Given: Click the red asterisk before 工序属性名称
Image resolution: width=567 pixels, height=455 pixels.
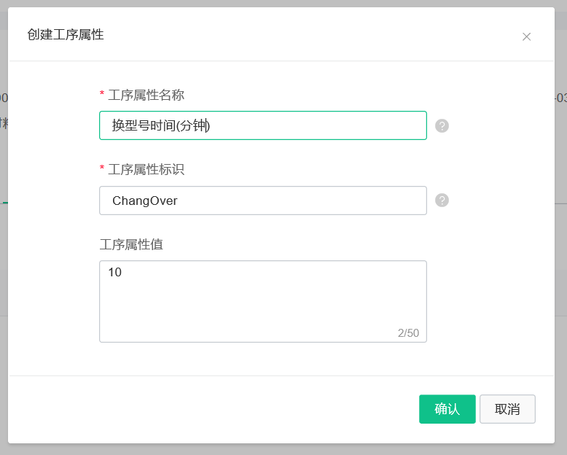Looking at the screenshot, I should [x=102, y=93].
